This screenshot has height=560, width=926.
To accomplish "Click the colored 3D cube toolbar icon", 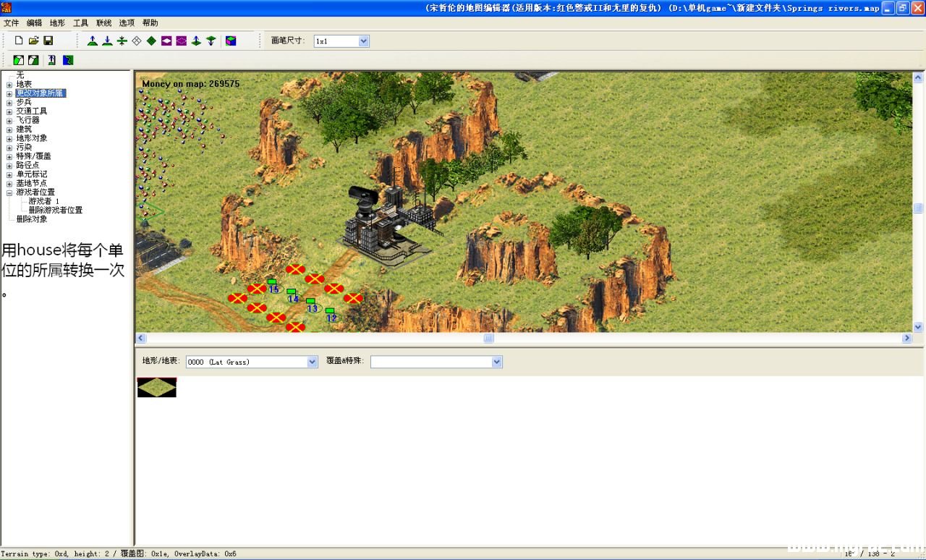I will [x=231, y=41].
